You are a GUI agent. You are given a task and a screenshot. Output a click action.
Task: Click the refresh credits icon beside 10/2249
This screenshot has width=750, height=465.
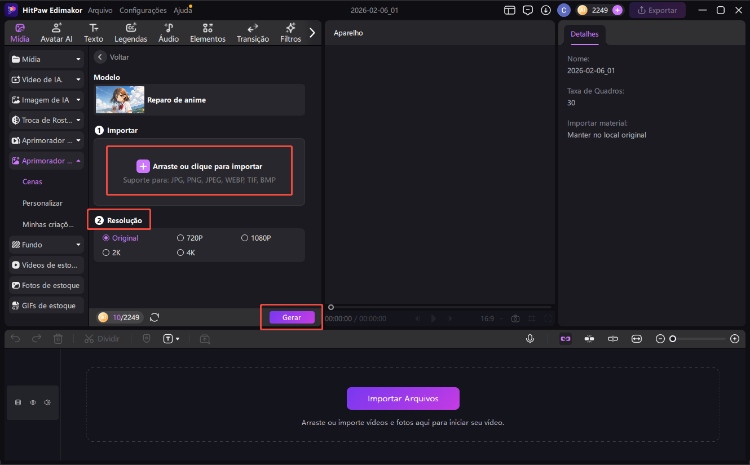point(155,317)
